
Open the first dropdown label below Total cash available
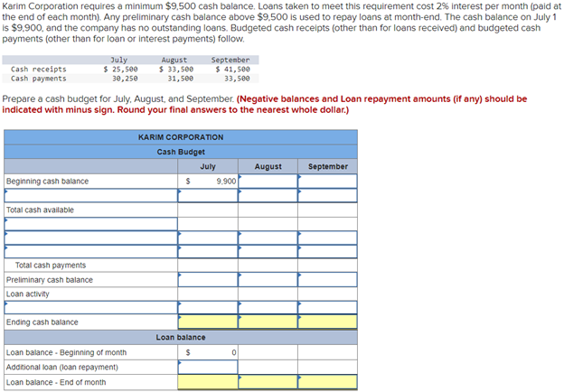point(91,224)
